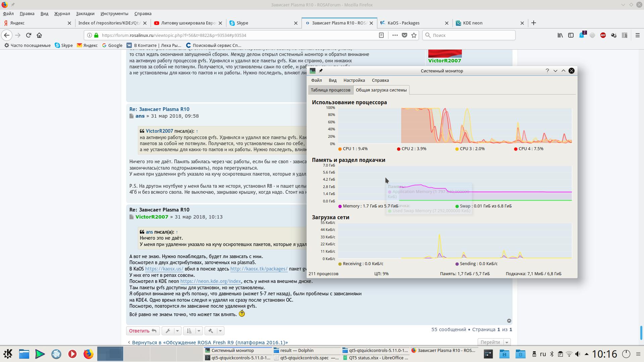The height and width of the screenshot is (362, 644).
Task: Click the Pocket save icon
Action: (405, 35)
